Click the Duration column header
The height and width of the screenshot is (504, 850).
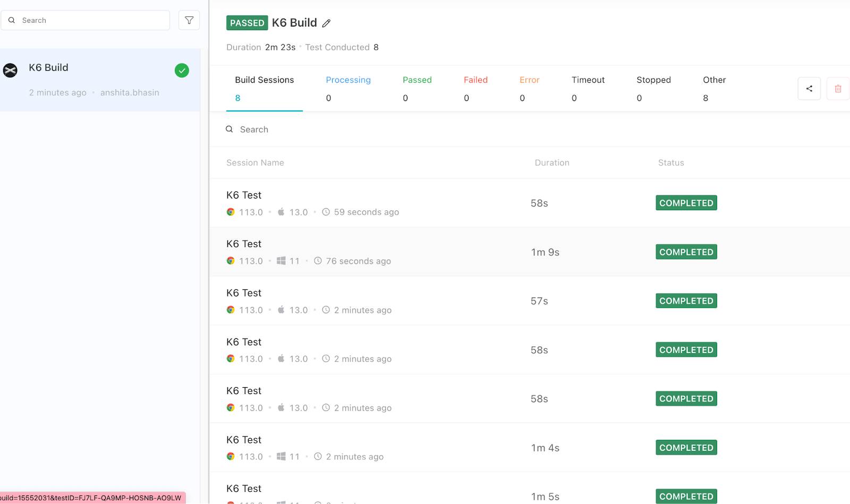point(552,163)
